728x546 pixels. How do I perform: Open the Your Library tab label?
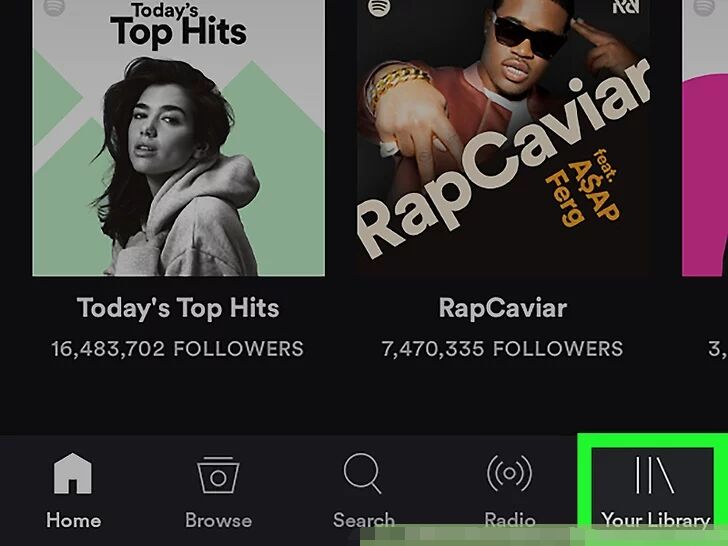pyautogui.click(x=655, y=520)
